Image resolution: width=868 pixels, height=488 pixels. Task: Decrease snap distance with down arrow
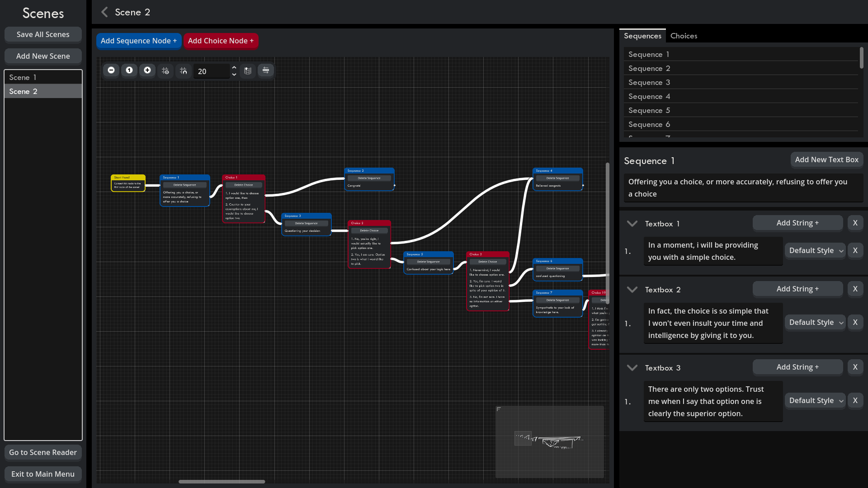point(234,75)
